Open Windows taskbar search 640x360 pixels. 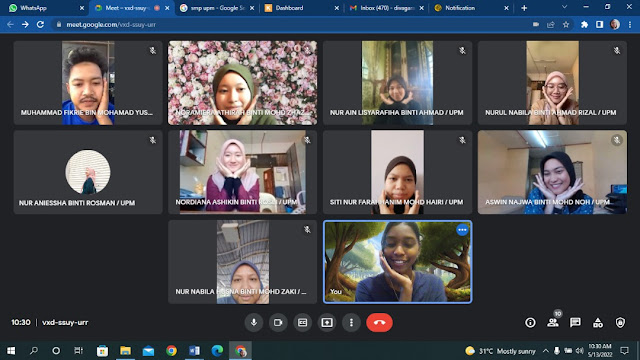click(34, 351)
